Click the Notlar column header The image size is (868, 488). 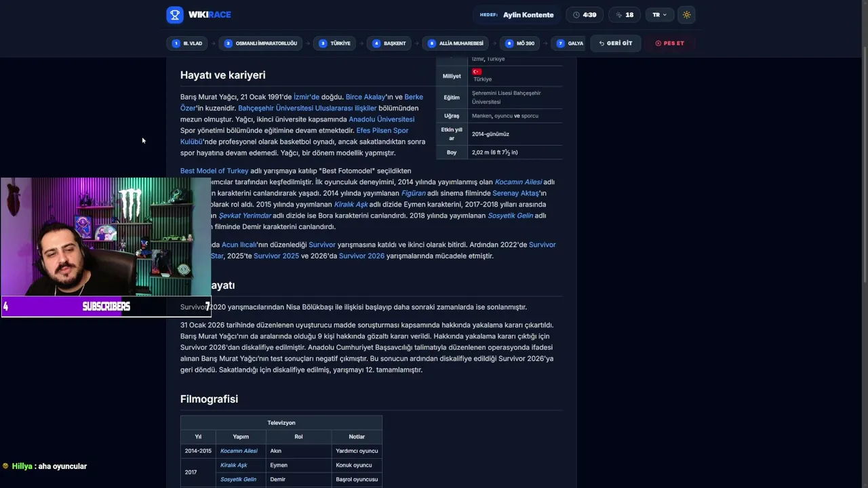click(357, 437)
